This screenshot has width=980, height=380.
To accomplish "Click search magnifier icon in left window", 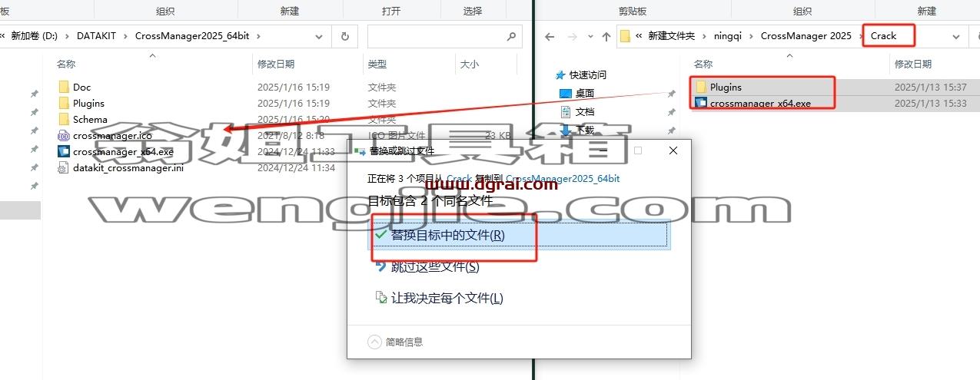I will pos(511,36).
